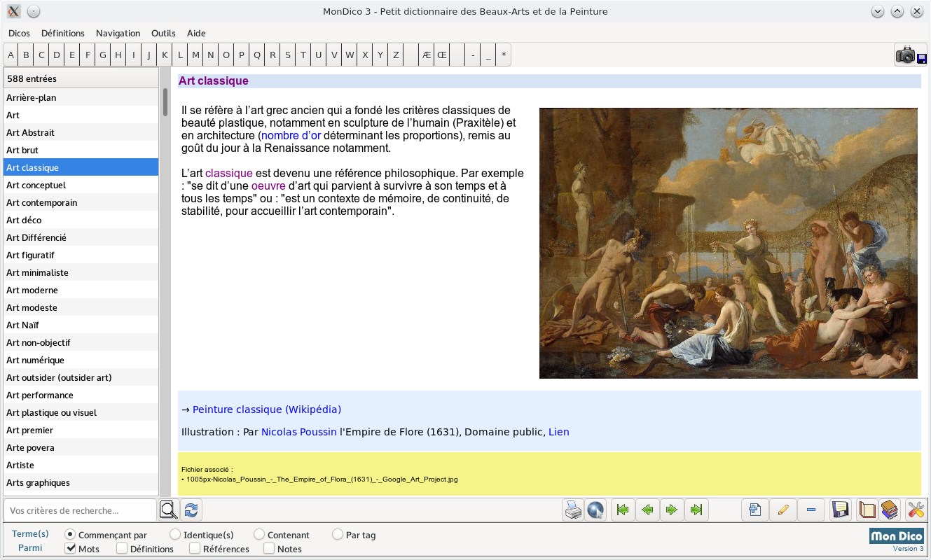The width and height of the screenshot is (931, 560).
Task: Filter entries by ligature Æ
Action: point(427,55)
